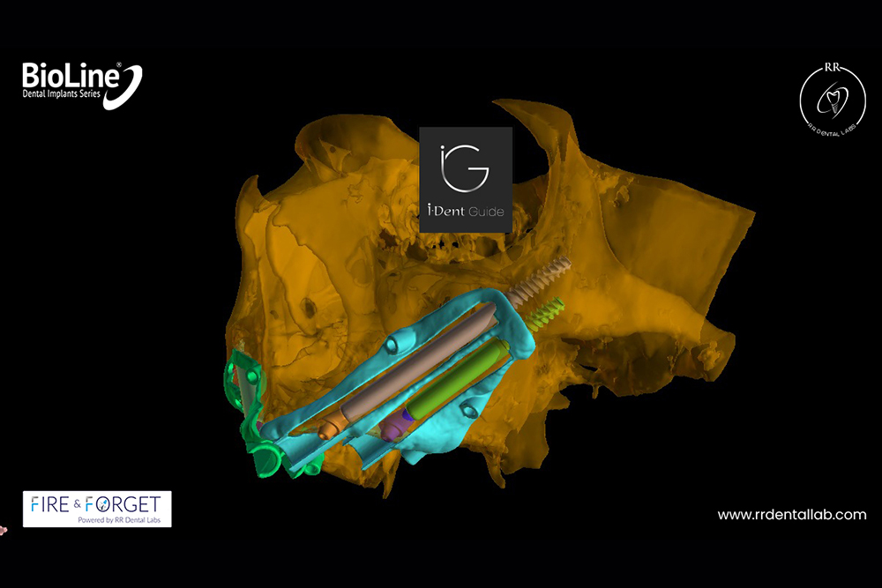Click the "Dental Implants Series" tagline text
Viewport: 882px width, 588px height.
[62, 92]
